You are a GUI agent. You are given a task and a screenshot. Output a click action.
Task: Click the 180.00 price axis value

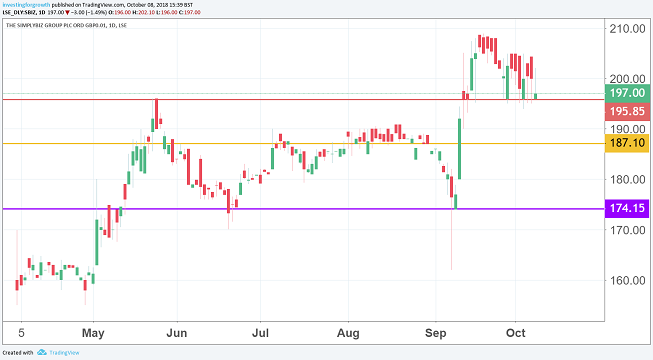pyautogui.click(x=627, y=180)
